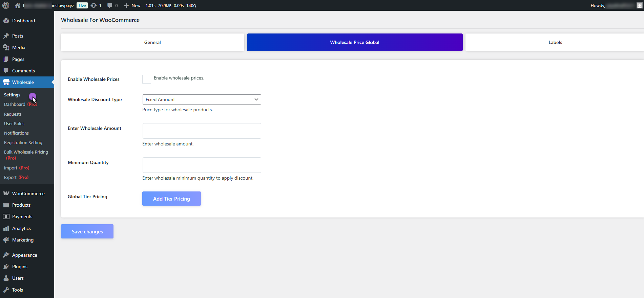The height and width of the screenshot is (298, 644).
Task: Click the Posts pushpin icon
Action: pos(6,36)
